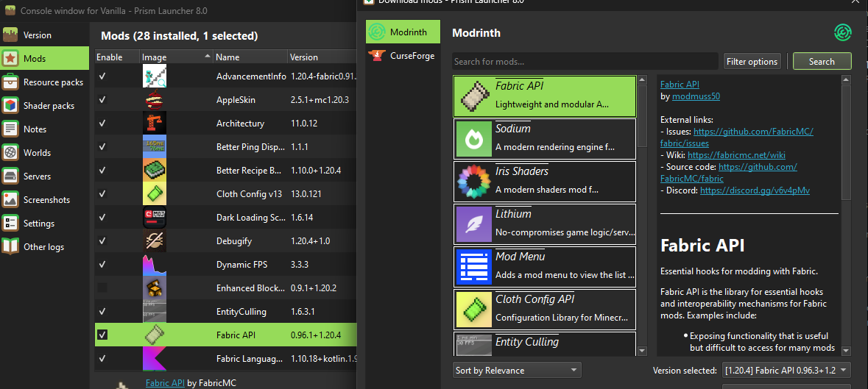The width and height of the screenshot is (868, 389).
Task: Disable the Architectury mod checkbox
Action: pyautogui.click(x=102, y=124)
